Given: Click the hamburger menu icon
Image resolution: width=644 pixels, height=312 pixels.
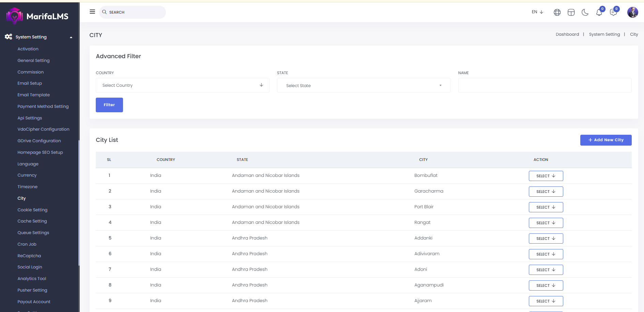Looking at the screenshot, I should [x=92, y=12].
